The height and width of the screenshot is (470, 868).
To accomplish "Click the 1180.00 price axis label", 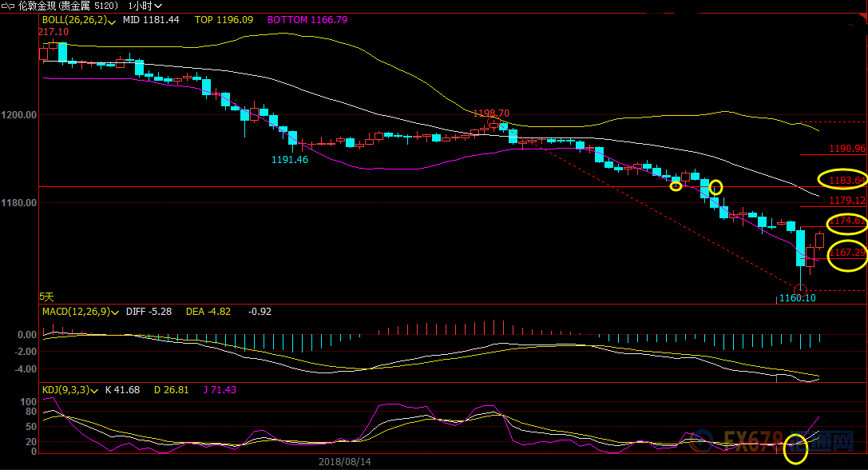I will coord(19,203).
